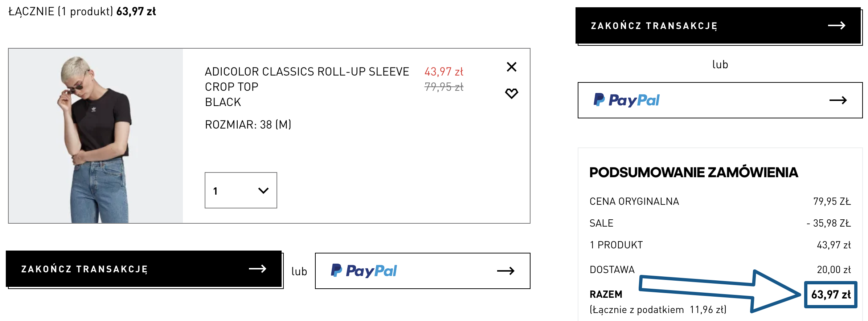Click the red sale price 43,97 zł
Image resolution: width=868 pixels, height=321 pixels.
coord(444,72)
